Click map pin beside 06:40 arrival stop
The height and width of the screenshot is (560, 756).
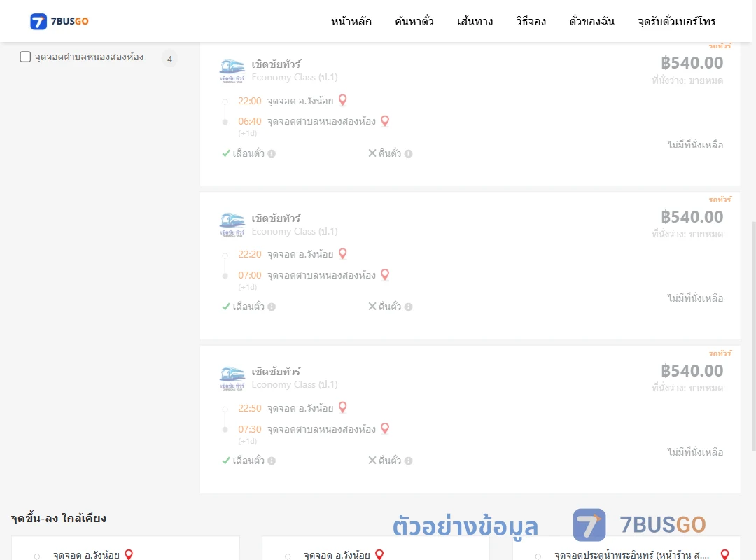tap(385, 120)
